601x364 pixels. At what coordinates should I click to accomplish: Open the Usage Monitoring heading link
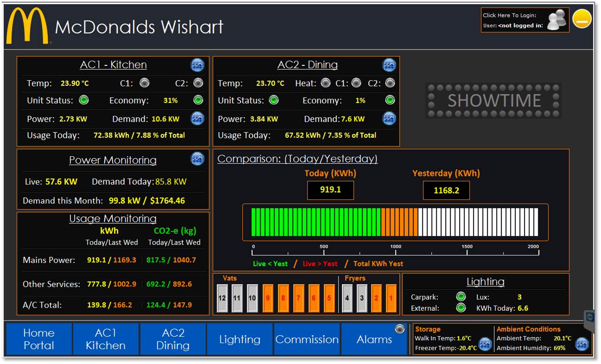113,218
